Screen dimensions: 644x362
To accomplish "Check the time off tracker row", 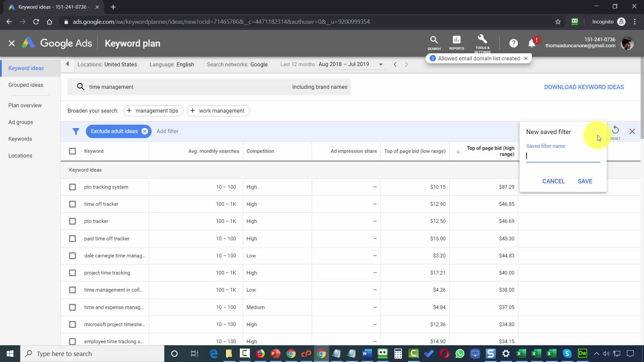I will tap(72, 204).
